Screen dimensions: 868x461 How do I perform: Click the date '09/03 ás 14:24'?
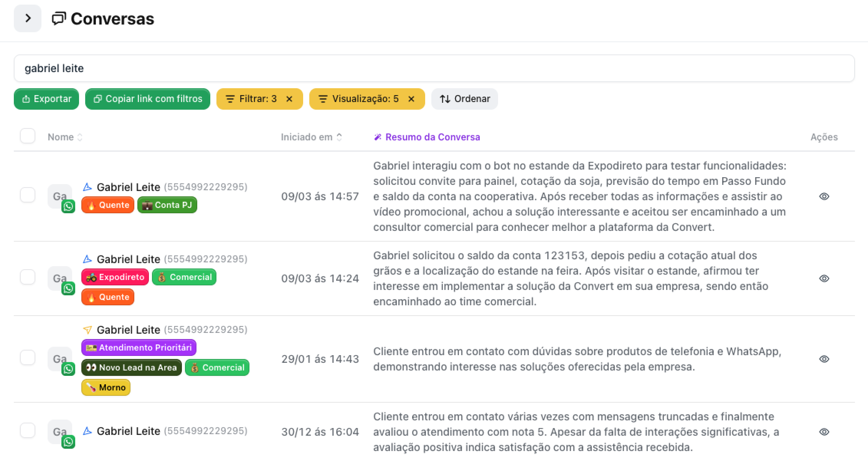[320, 278]
